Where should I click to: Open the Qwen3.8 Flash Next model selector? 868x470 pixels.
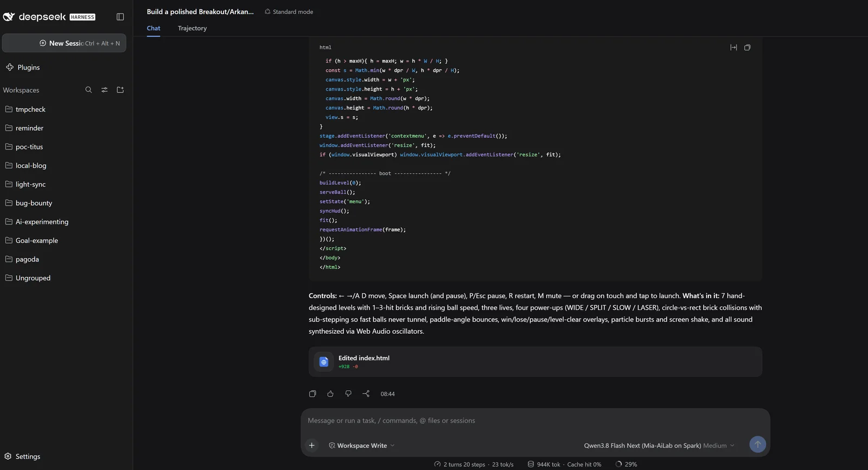click(659, 446)
